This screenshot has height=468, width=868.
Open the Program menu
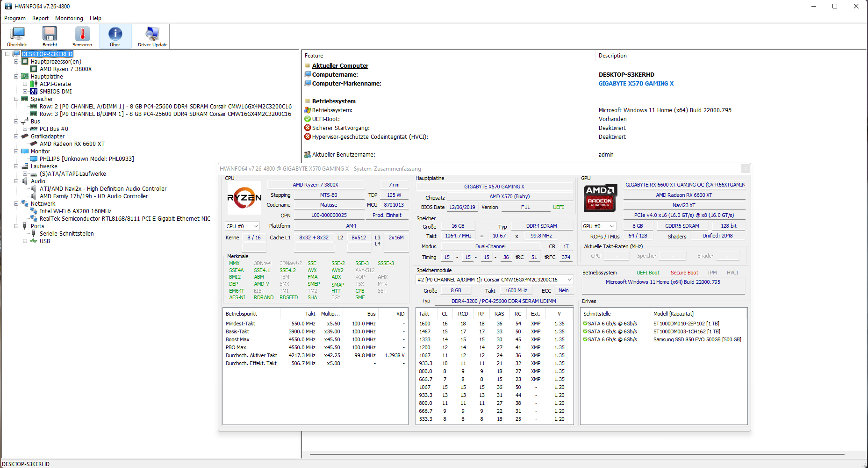[x=14, y=18]
